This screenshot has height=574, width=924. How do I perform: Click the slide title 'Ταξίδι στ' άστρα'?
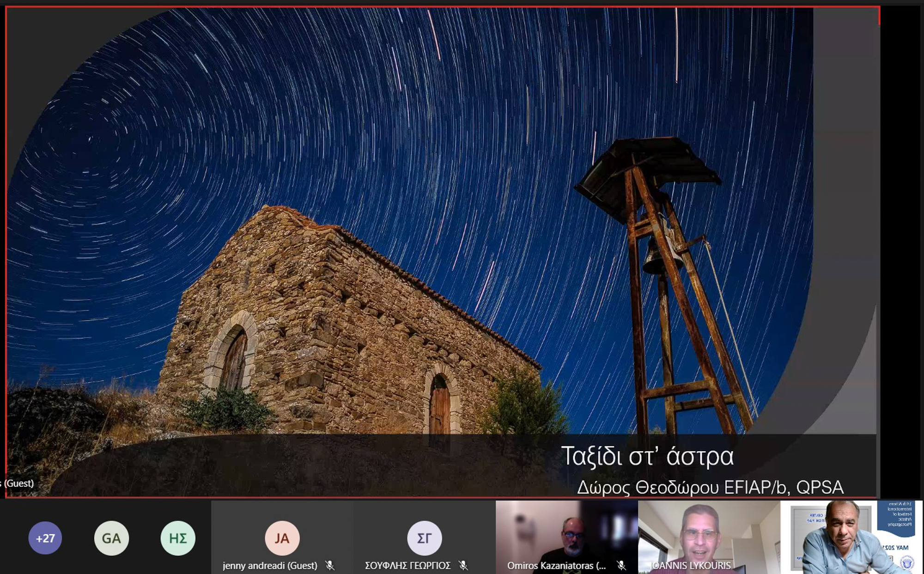[x=647, y=457]
